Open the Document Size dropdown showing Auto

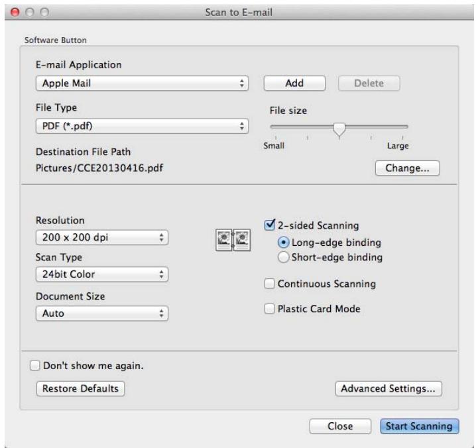click(101, 313)
